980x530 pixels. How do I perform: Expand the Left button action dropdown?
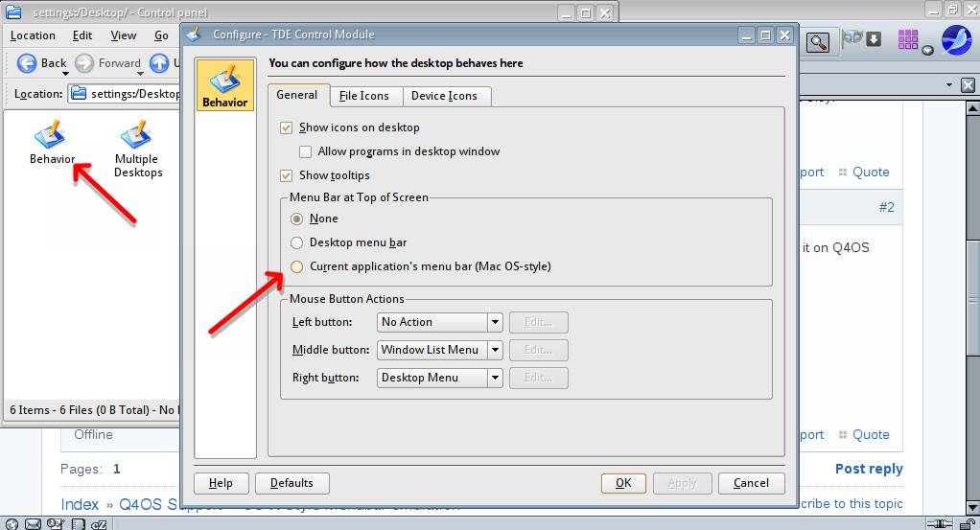(495, 322)
